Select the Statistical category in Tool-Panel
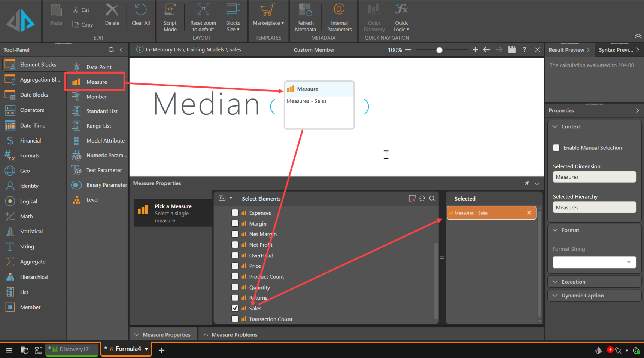This screenshot has width=644, height=358. pos(31,232)
